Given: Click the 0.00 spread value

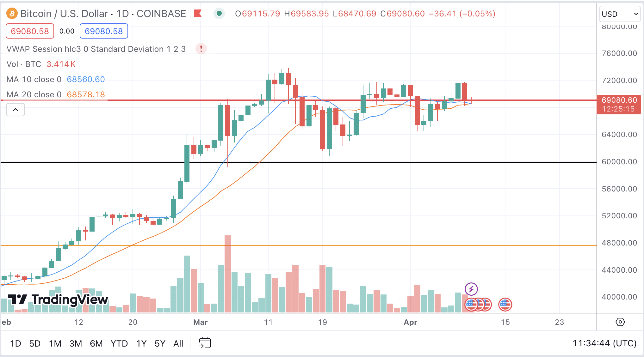Looking at the screenshot, I should (x=67, y=31).
